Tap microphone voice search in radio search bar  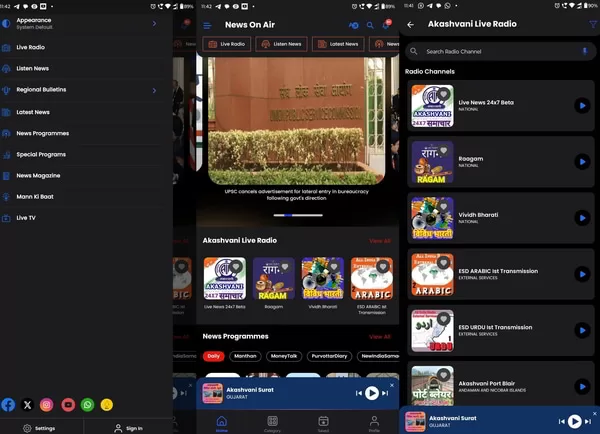585,51
